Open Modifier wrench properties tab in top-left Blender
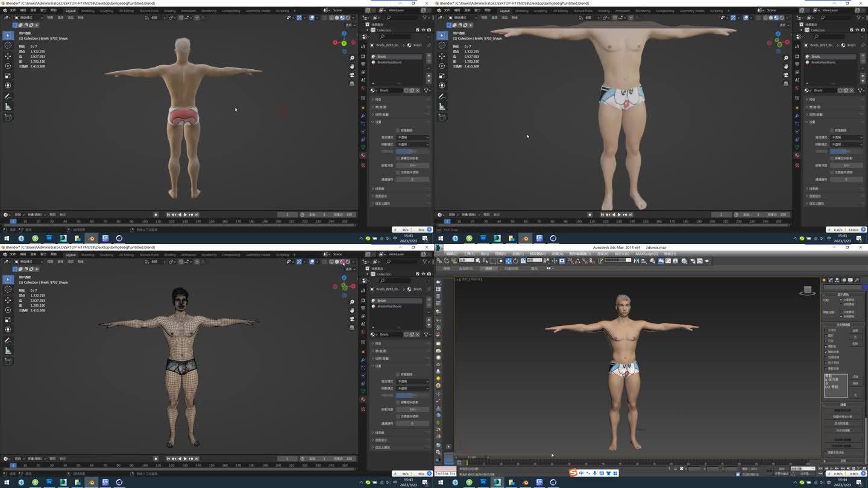Image resolution: width=868 pixels, height=488 pixels. 363,116
